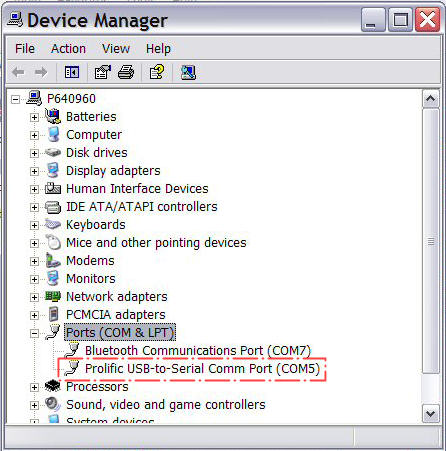
Task: Open the View menu
Action: [x=116, y=49]
